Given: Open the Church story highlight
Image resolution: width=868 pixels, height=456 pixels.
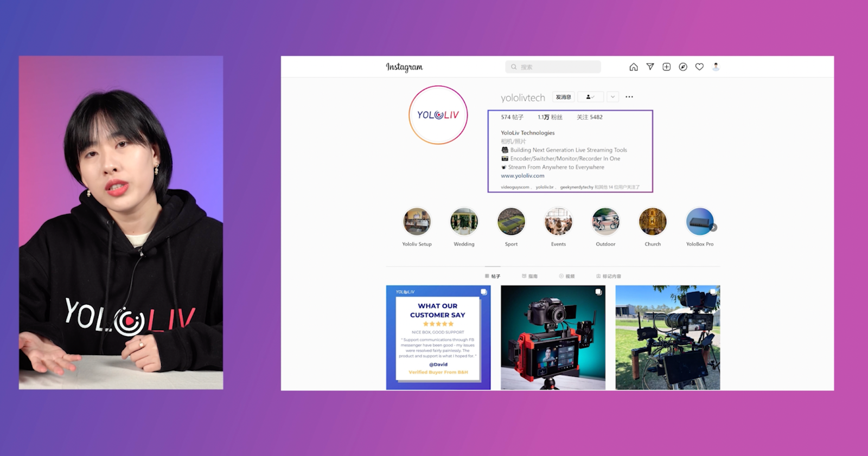Looking at the screenshot, I should (653, 222).
